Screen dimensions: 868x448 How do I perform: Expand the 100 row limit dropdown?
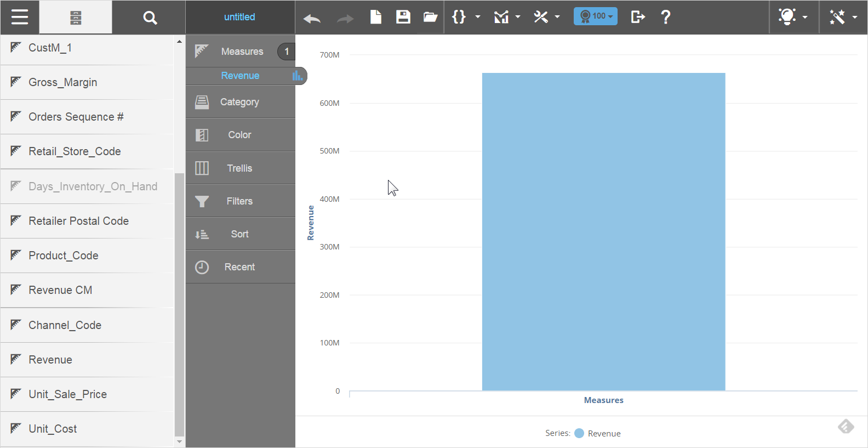(596, 16)
